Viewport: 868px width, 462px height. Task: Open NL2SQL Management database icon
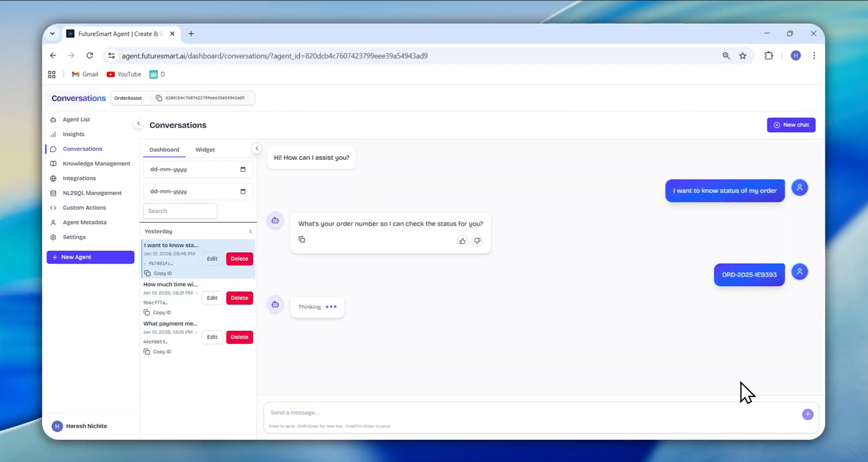click(53, 193)
